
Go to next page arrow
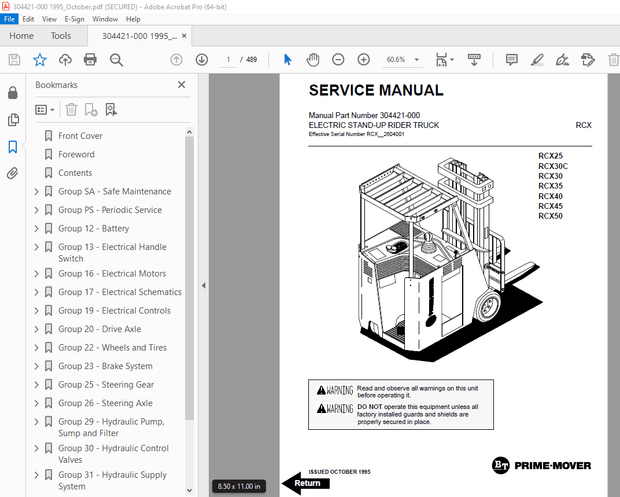pyautogui.click(x=202, y=60)
